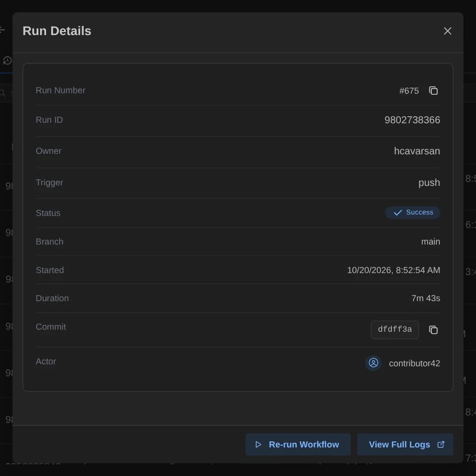Viewport: 476px width, 476px height.
Task: Open View Full Logs
Action: tap(405, 444)
